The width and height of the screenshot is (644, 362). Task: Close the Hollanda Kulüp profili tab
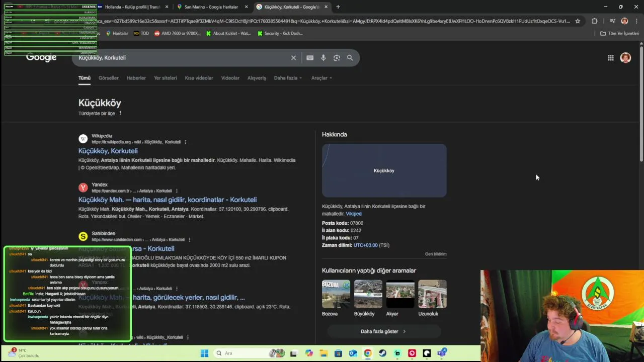pos(167,7)
